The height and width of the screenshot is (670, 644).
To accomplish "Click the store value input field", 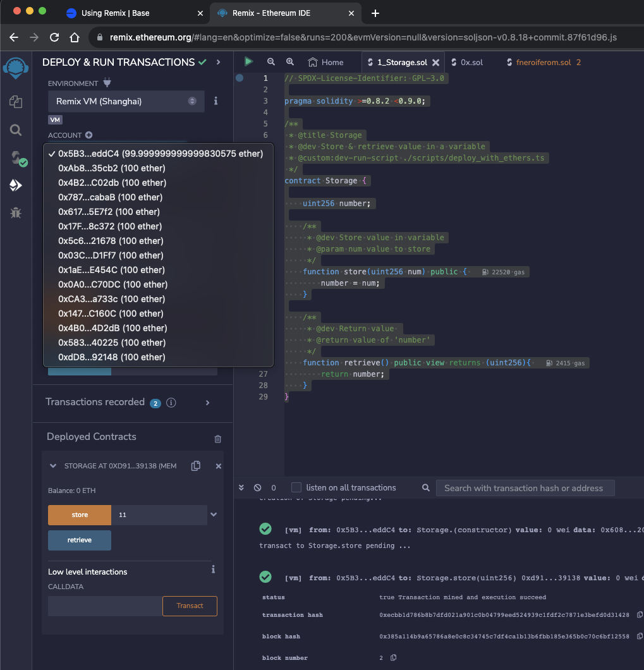I will pyautogui.click(x=159, y=515).
